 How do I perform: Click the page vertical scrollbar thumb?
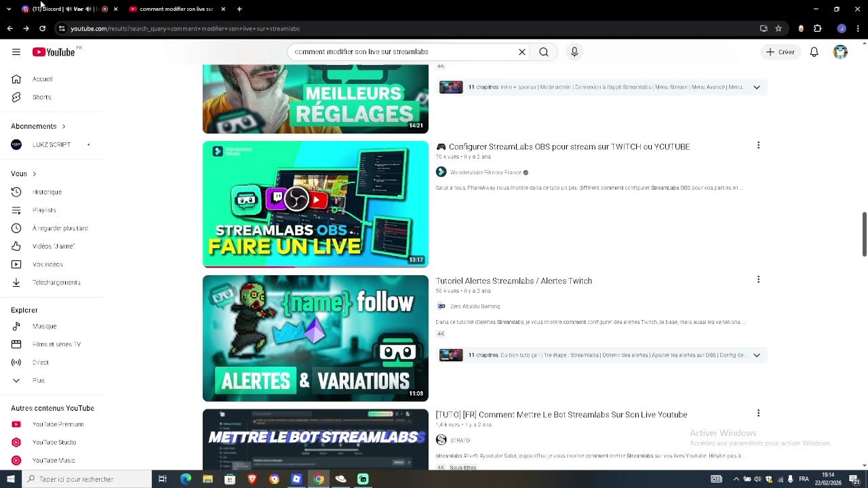865,235
